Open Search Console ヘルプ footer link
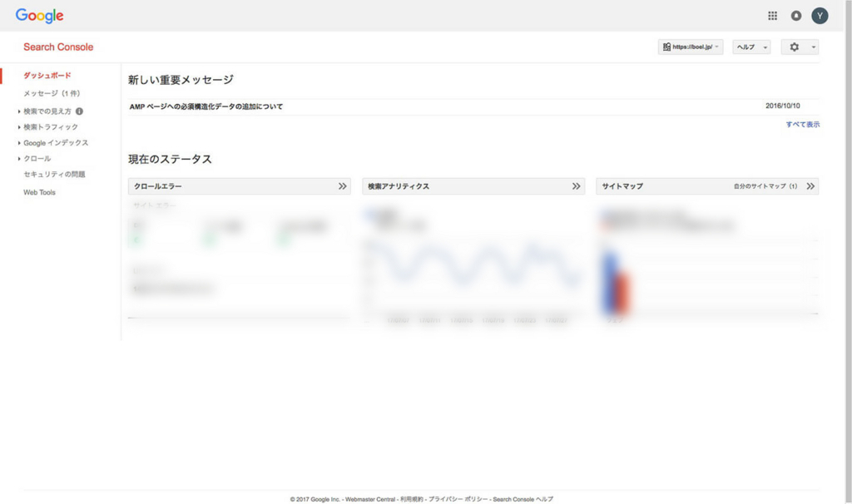This screenshot has width=852, height=504. [x=523, y=499]
